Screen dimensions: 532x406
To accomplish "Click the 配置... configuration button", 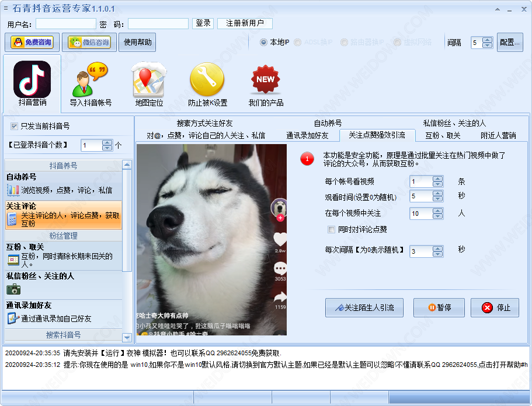I will (510, 43).
